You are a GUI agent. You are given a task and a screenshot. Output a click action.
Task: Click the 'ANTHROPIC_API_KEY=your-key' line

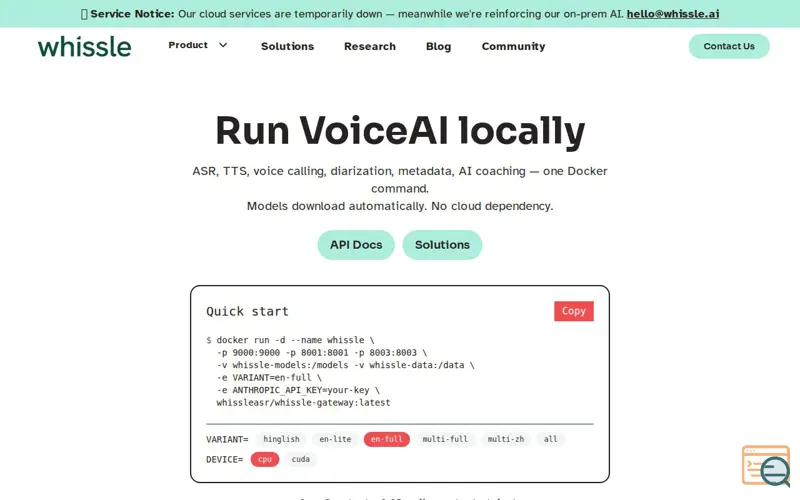(298, 390)
